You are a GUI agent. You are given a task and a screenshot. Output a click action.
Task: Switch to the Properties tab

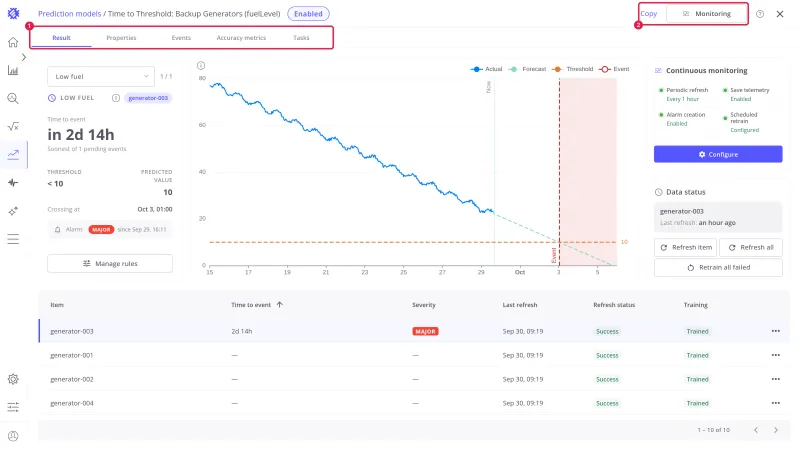(121, 38)
